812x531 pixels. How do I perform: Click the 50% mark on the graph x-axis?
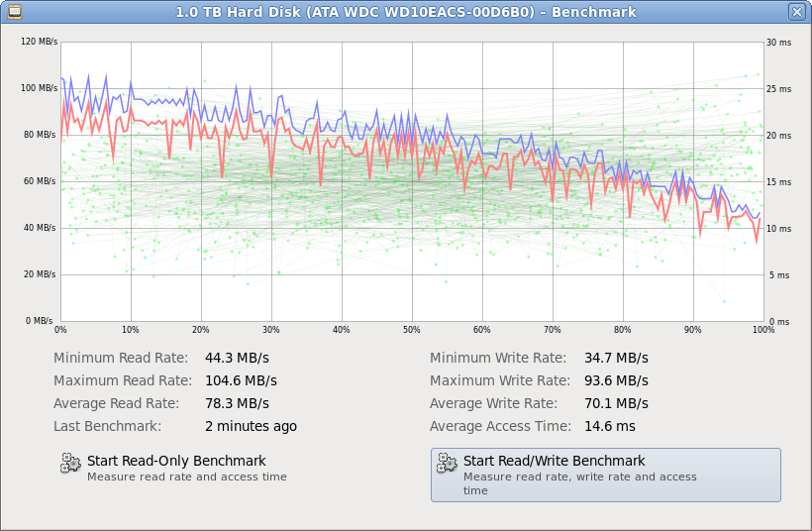point(412,329)
